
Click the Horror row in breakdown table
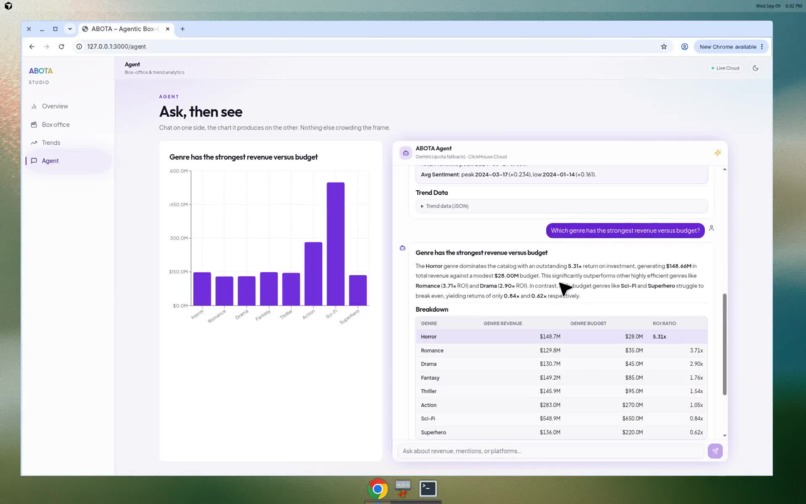point(561,336)
